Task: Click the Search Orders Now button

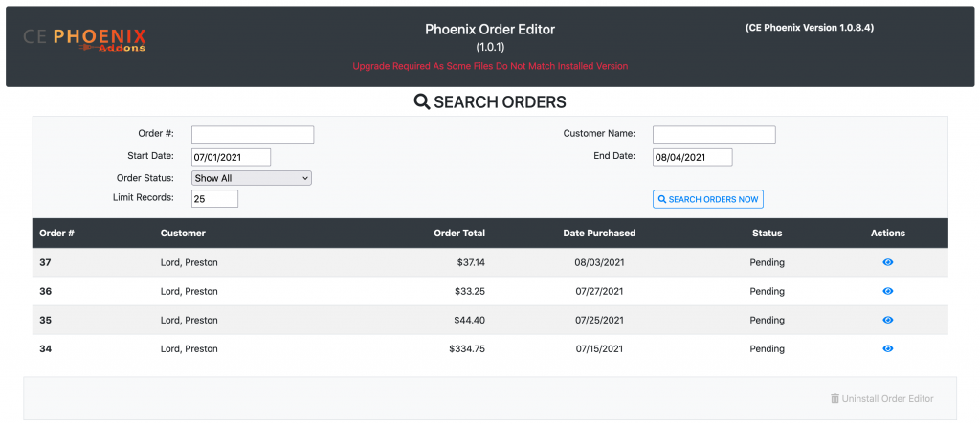Action: [x=708, y=199]
